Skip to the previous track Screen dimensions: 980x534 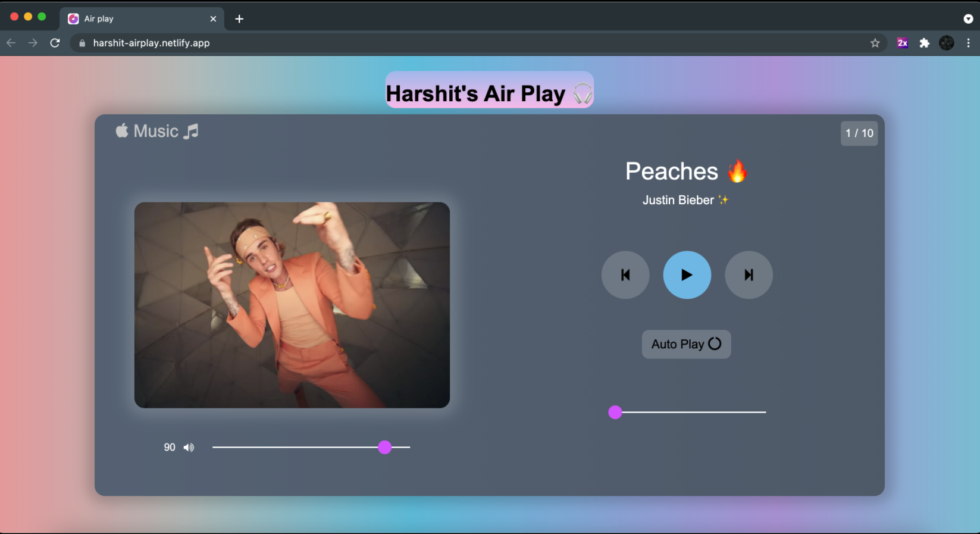[625, 275]
